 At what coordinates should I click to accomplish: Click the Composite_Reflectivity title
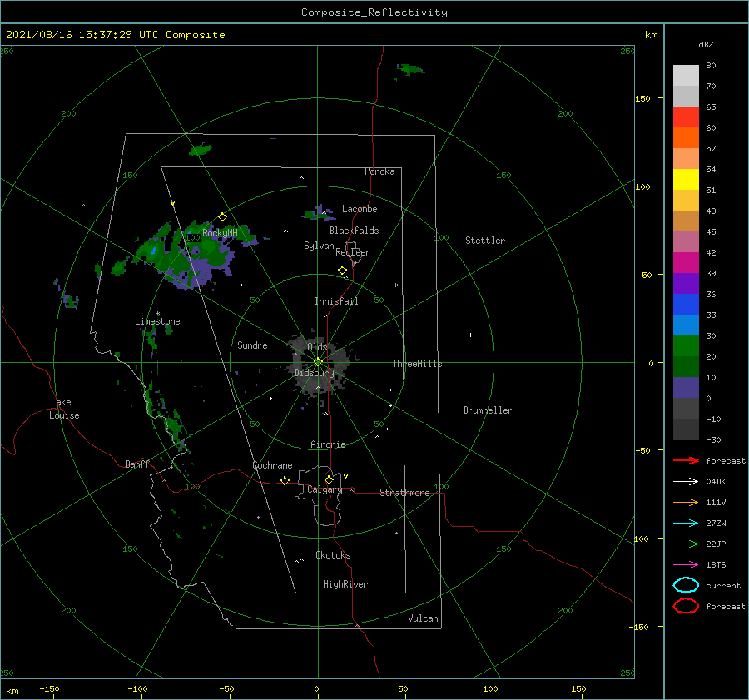pos(374,12)
